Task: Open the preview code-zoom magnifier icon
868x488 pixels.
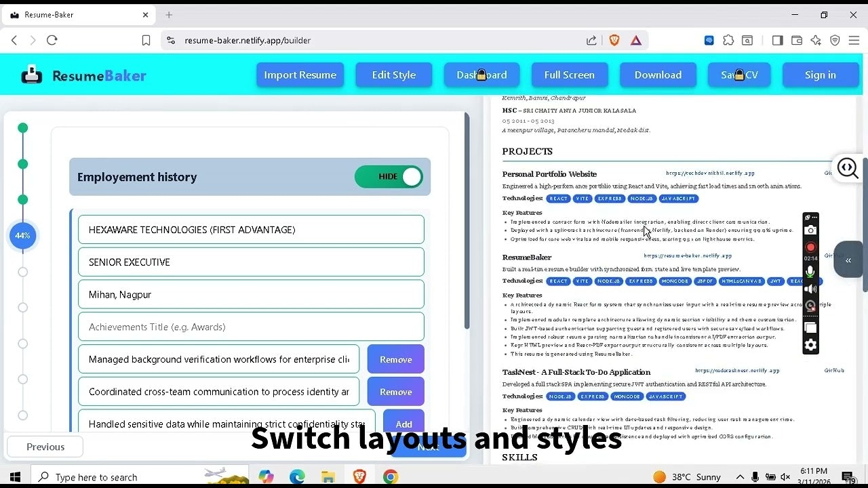Action: point(848,167)
